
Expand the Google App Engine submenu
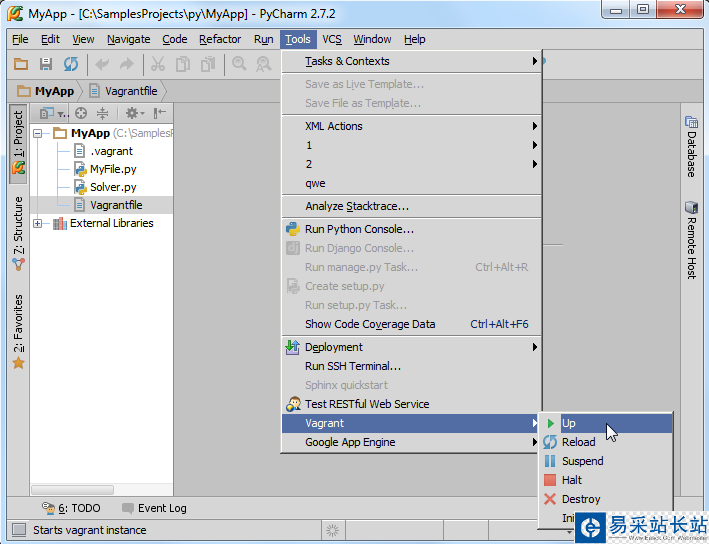click(411, 442)
